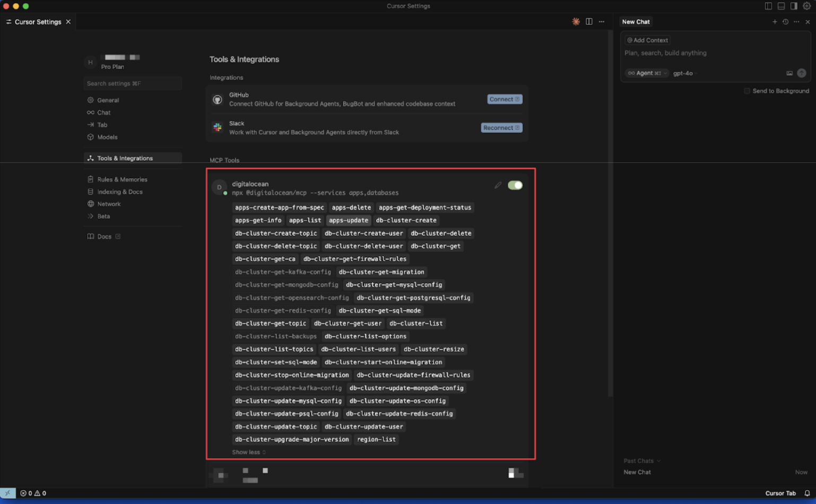The width and height of the screenshot is (816, 504).
Task: Click the split editor icon in the toolbar
Action: 589,22
